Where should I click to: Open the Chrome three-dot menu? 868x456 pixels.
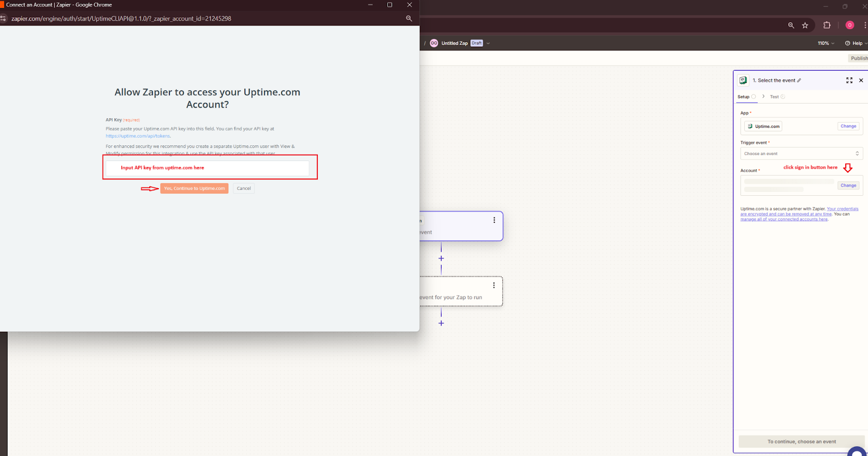865,25
